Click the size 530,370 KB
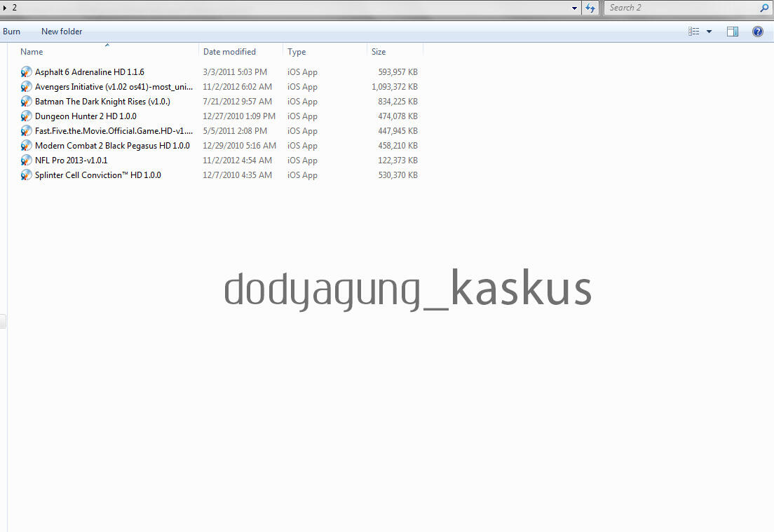Viewport: 774px width, 532px height. point(398,175)
